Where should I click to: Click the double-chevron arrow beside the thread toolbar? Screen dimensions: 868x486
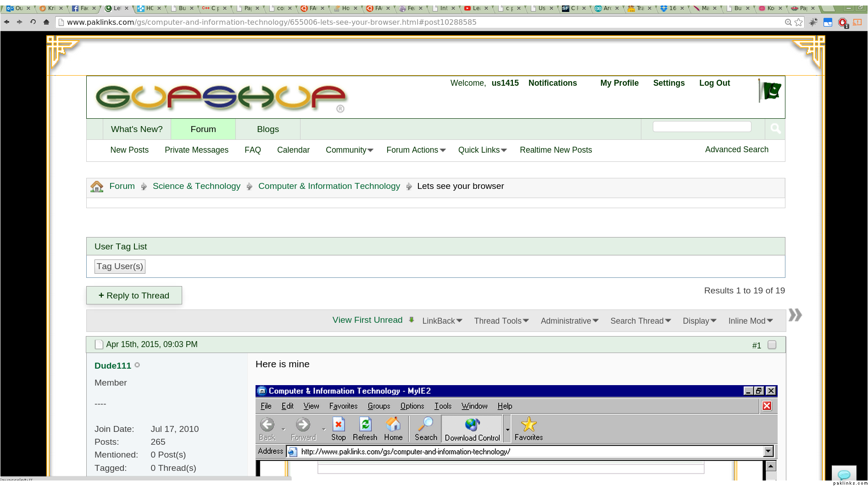tap(795, 315)
